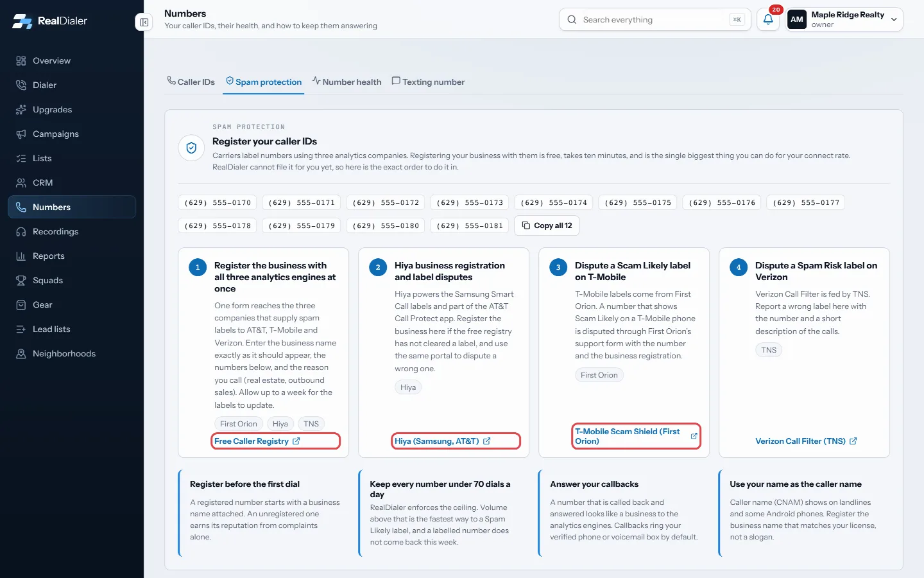Click number chip (629) 555-0177

coord(806,203)
